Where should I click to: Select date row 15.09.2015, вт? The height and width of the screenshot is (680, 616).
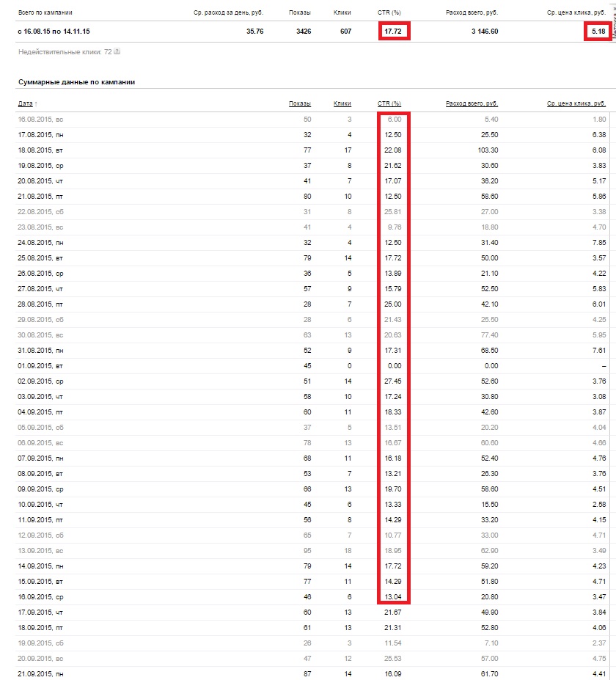312,581
